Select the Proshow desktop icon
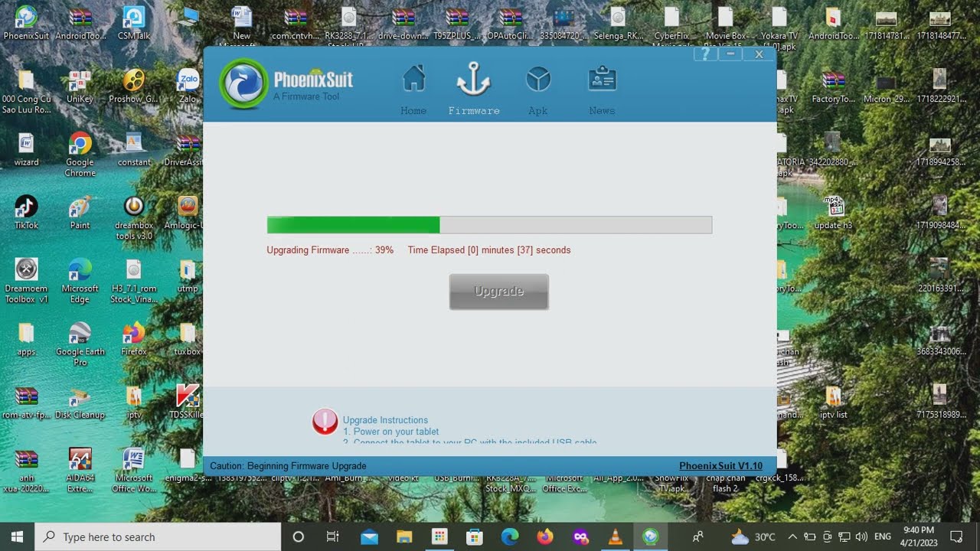Screen dimensions: 980x551 134,86
